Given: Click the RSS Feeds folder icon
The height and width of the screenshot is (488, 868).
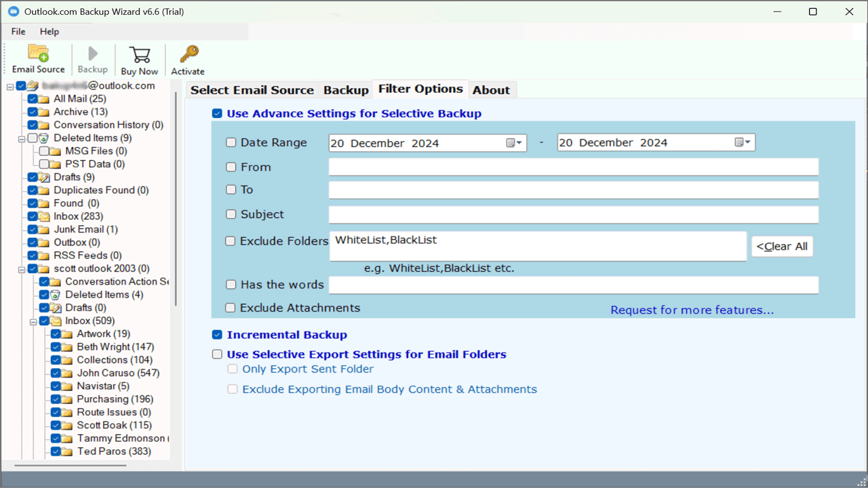Looking at the screenshot, I should pyautogui.click(x=43, y=256).
